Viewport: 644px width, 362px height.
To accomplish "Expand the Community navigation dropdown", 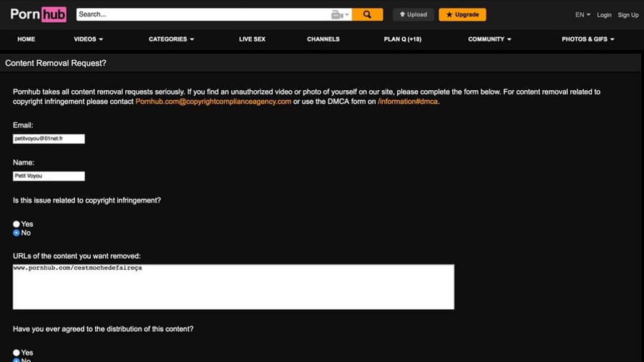I will click(x=489, y=39).
